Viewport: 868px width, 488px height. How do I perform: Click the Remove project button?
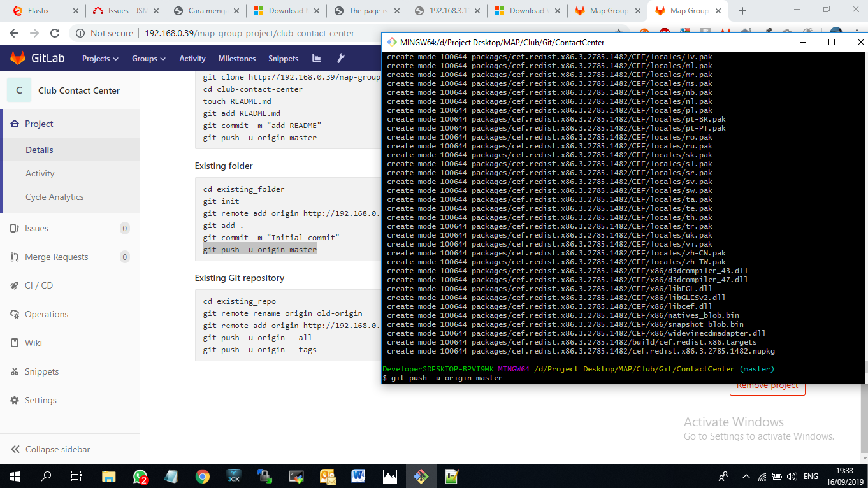(x=767, y=386)
